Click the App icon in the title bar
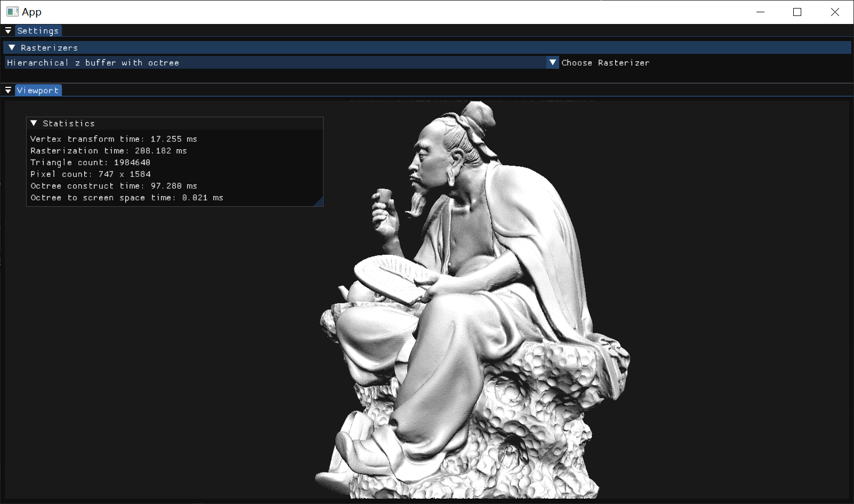 pyautogui.click(x=12, y=11)
